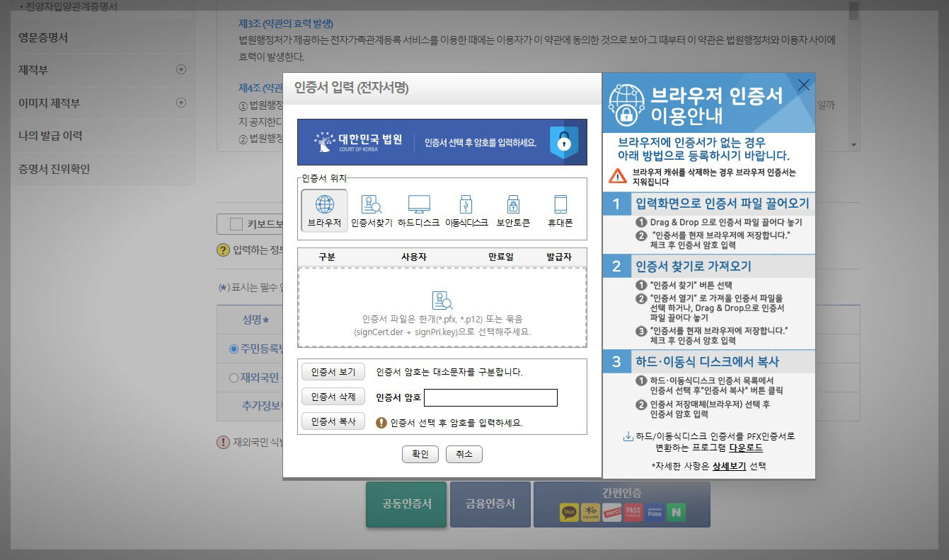Screen dimensions: 949x560
Task: Click the 인증서 암호 password input field
Action: click(490, 397)
